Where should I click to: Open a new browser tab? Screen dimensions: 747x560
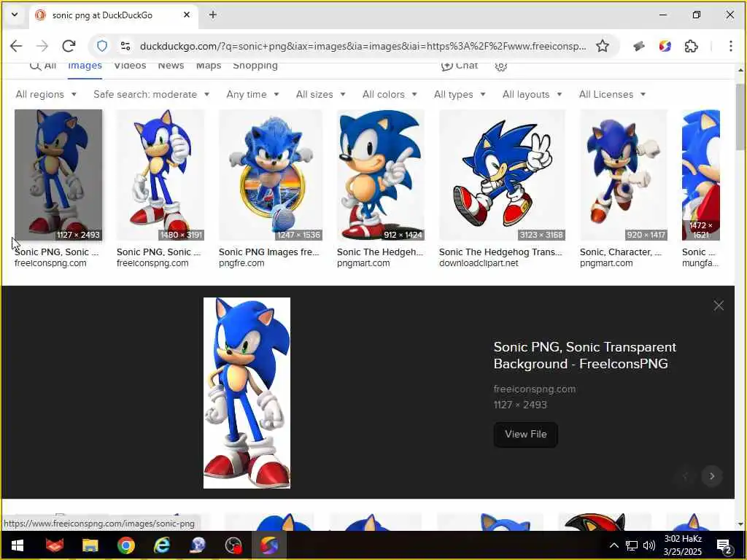[x=213, y=15]
